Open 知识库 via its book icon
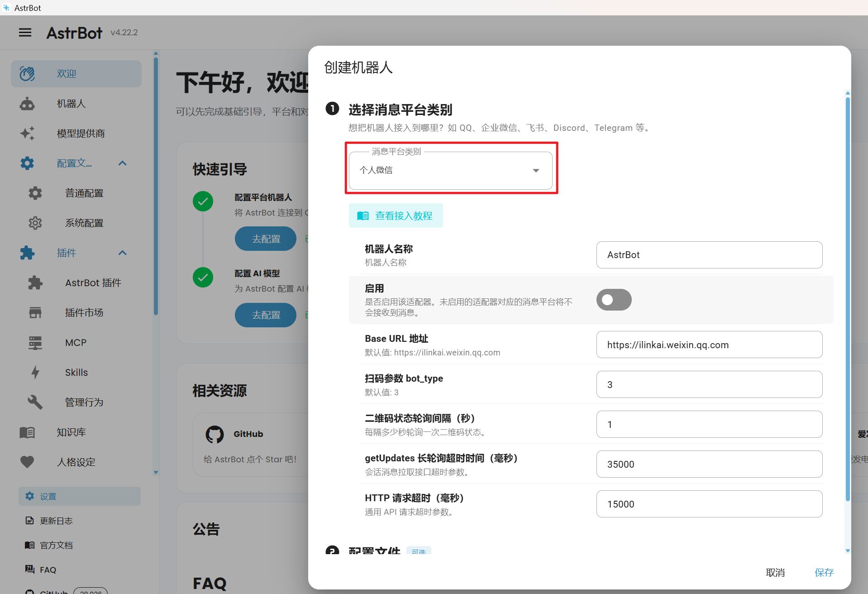This screenshot has width=868, height=594. point(27,432)
